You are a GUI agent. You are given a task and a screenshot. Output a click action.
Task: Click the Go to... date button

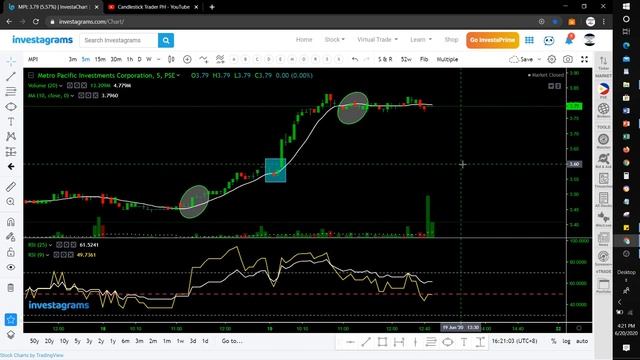click(232, 341)
